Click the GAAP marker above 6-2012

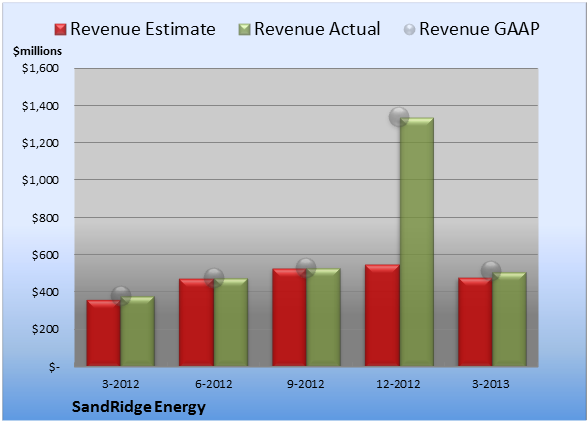pos(214,278)
